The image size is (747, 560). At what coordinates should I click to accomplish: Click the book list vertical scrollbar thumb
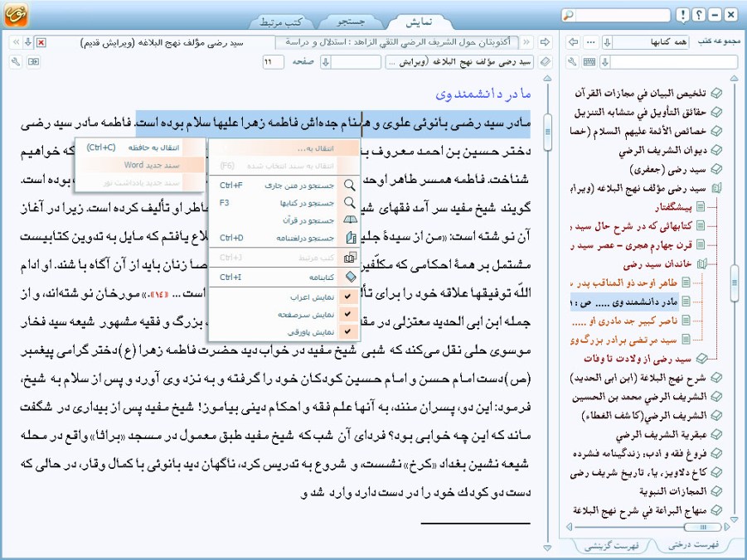pyautogui.click(x=734, y=284)
